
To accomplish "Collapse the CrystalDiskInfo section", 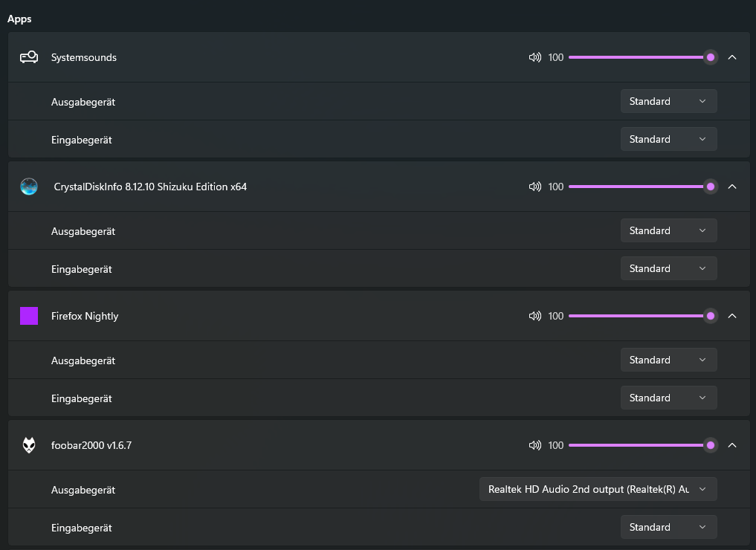I will 732,187.
